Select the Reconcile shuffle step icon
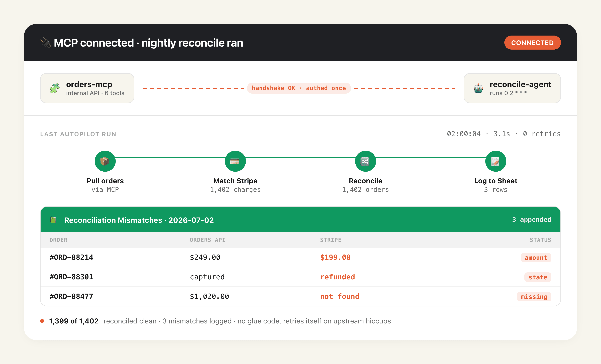This screenshot has height=364, width=601. [365, 161]
